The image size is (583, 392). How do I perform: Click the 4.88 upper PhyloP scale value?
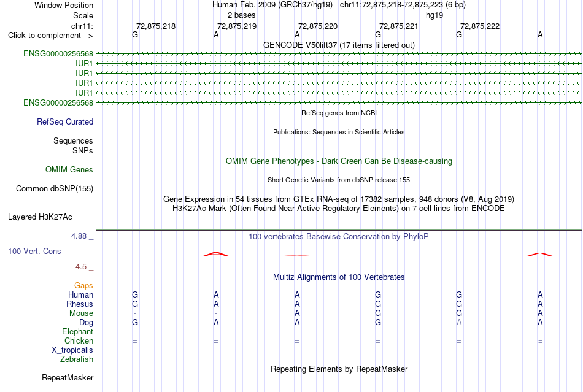(x=79, y=236)
